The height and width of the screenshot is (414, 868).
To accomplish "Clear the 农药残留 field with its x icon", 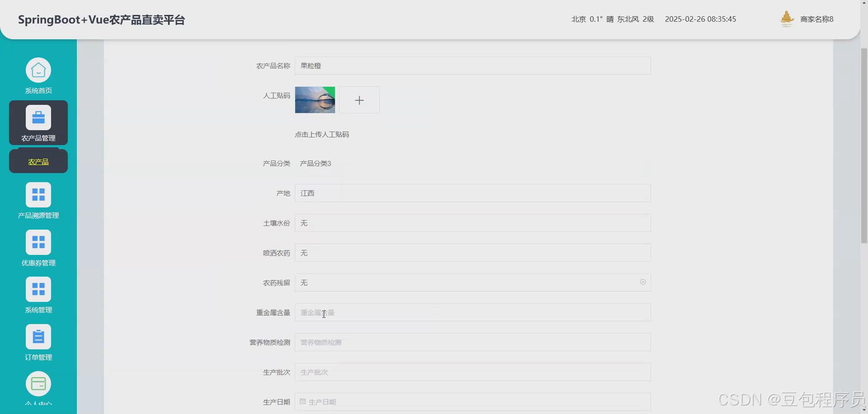I will [x=642, y=282].
